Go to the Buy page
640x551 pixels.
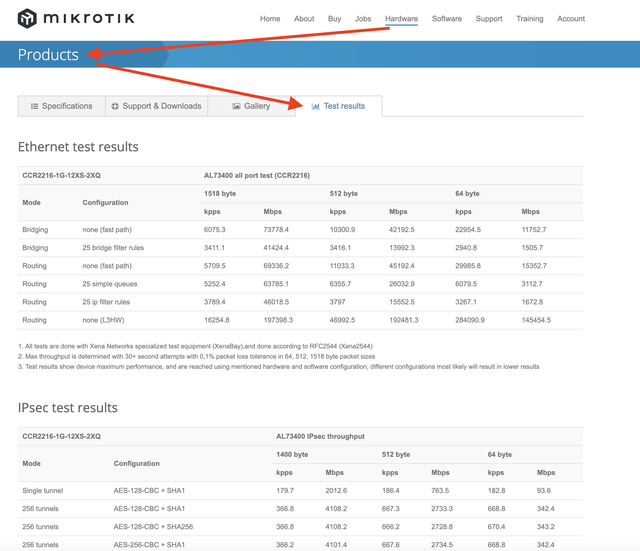[334, 19]
